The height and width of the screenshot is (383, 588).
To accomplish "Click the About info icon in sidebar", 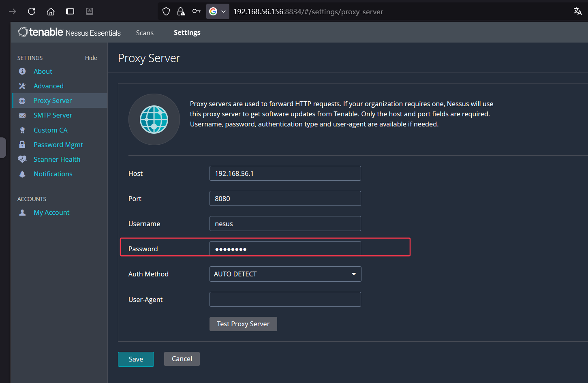I will coord(22,71).
